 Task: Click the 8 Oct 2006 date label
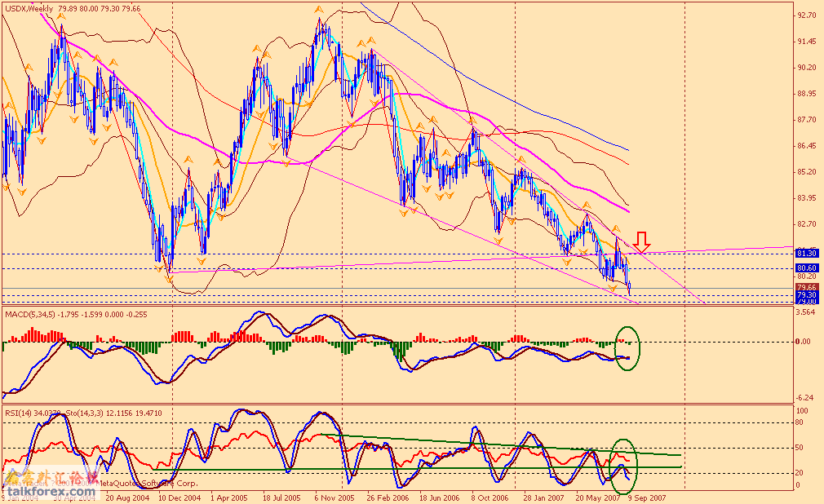(490, 497)
